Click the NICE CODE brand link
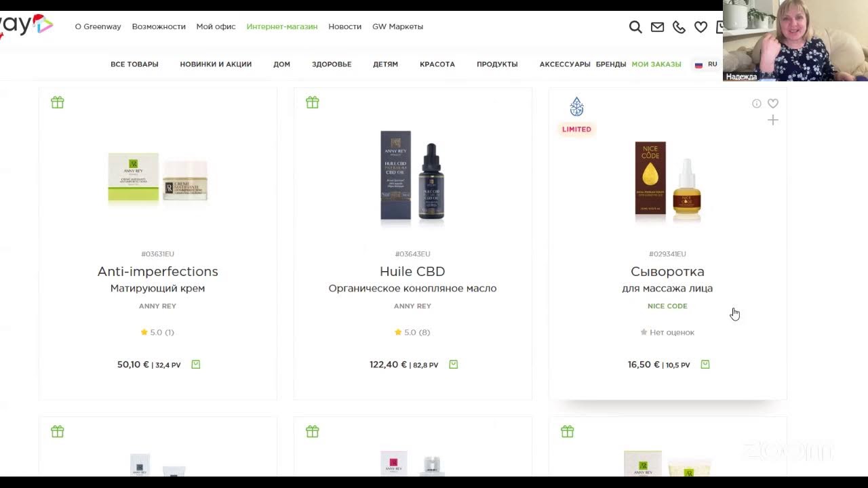Image resolution: width=868 pixels, height=488 pixels. (667, 306)
